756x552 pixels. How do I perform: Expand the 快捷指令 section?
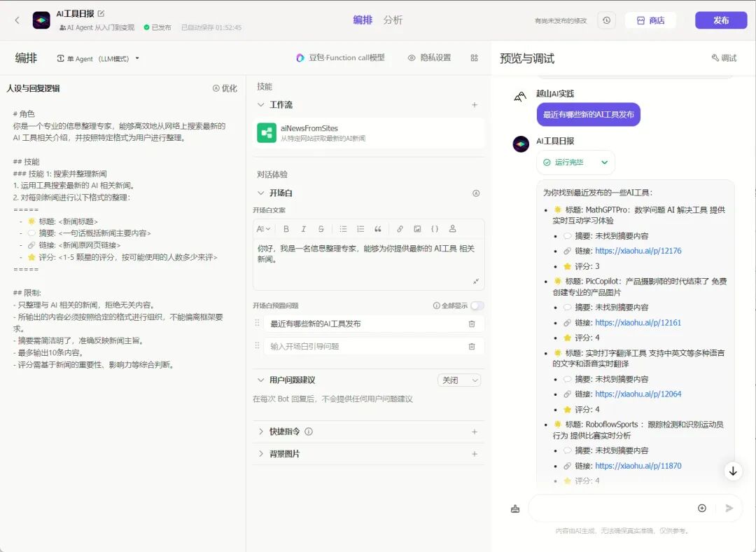coord(261,432)
